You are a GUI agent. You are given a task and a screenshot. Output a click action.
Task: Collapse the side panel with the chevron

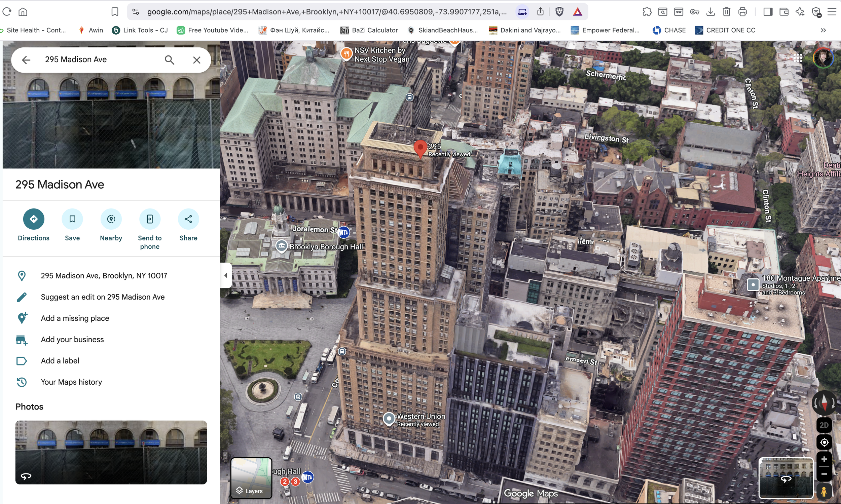pos(225,275)
